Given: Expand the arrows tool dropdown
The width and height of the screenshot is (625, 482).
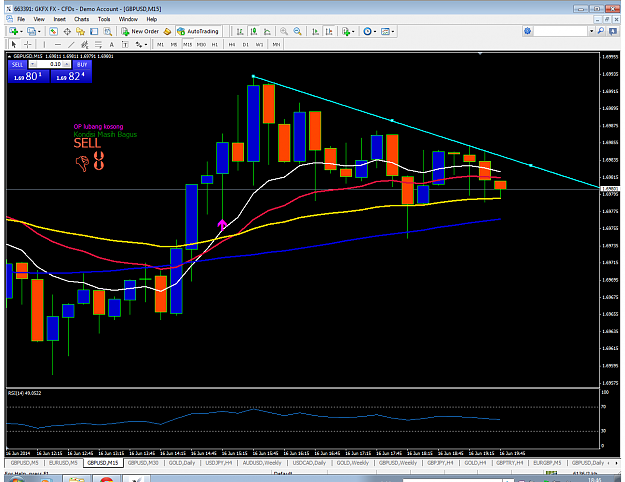Looking at the screenshot, I should (x=146, y=45).
